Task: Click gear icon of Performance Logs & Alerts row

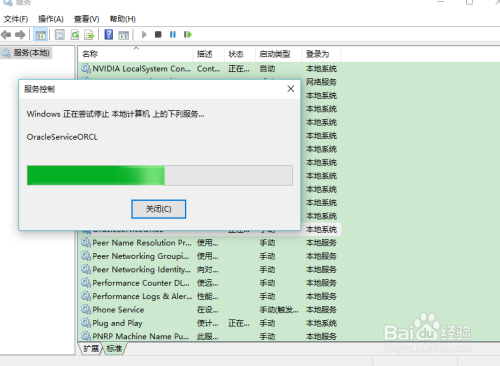Action: 86,296
